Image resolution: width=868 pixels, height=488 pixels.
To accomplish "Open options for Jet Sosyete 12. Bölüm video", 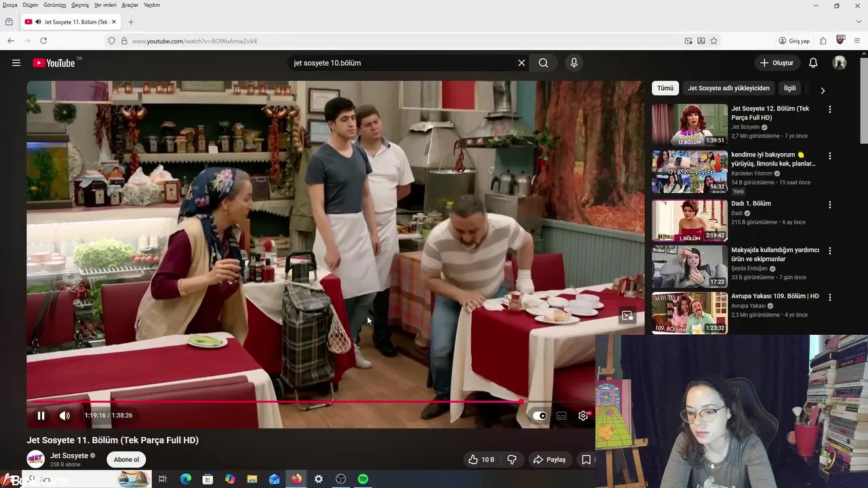I will (829, 109).
